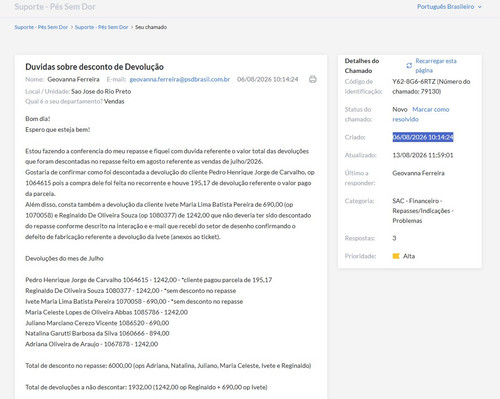The height and width of the screenshot is (399, 500).
Task: Click Total de desconto no repasse line
Action: tap(168, 366)
